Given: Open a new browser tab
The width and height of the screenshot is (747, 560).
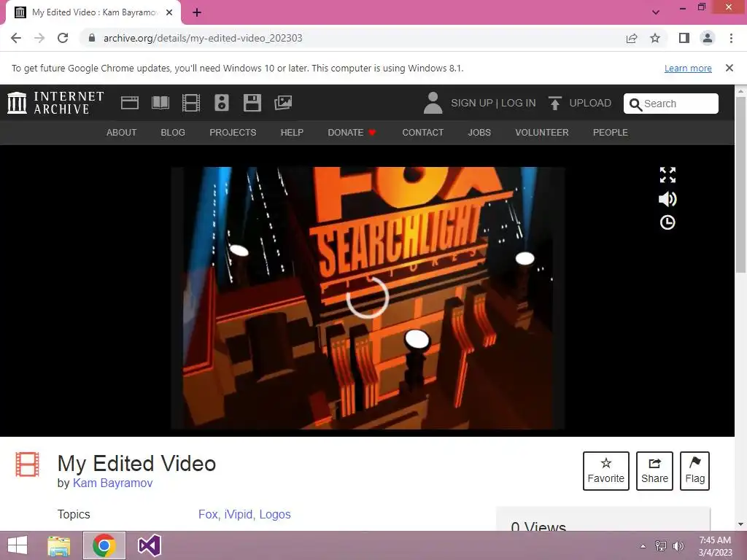Looking at the screenshot, I should click(197, 13).
